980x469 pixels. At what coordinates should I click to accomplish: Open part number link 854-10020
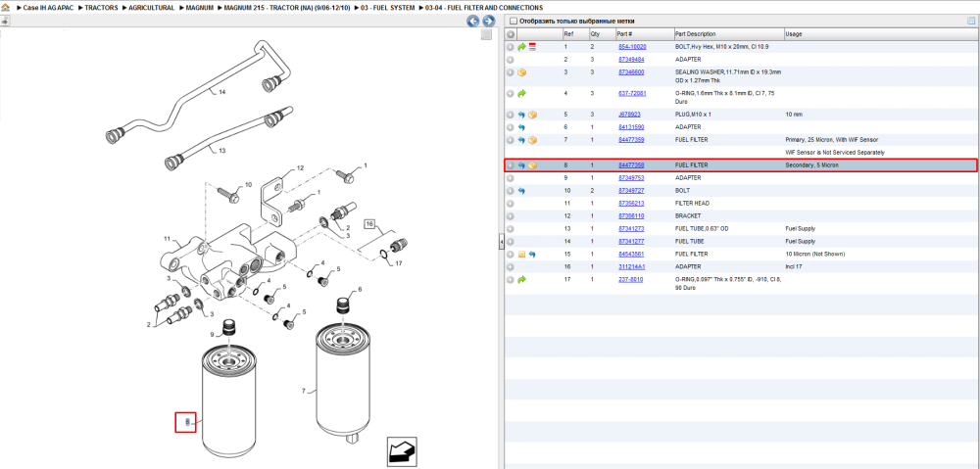coord(632,47)
